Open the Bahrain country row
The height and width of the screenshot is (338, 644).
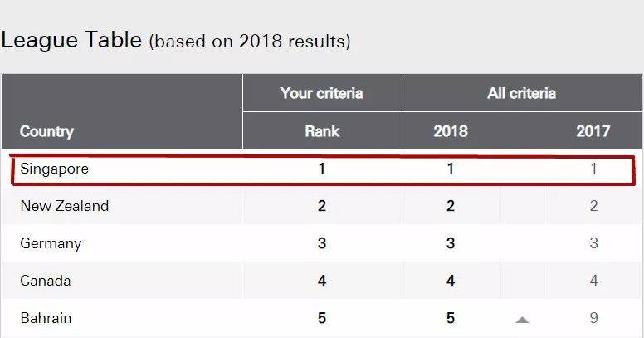[x=46, y=318]
